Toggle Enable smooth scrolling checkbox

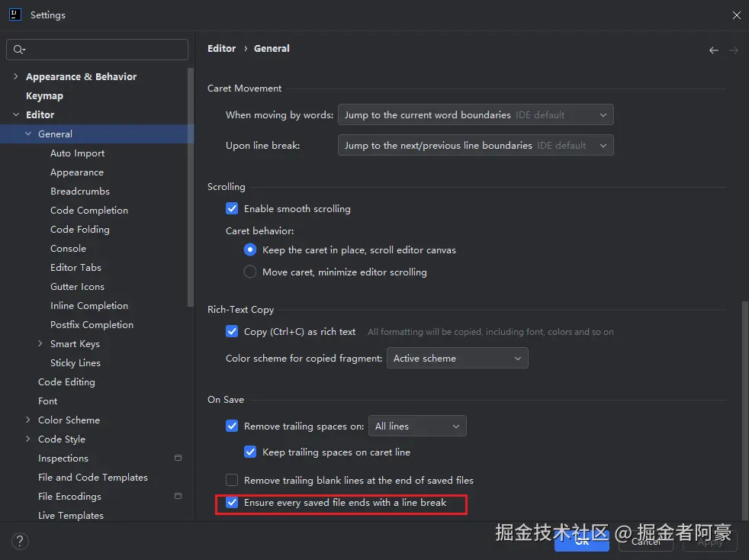232,208
